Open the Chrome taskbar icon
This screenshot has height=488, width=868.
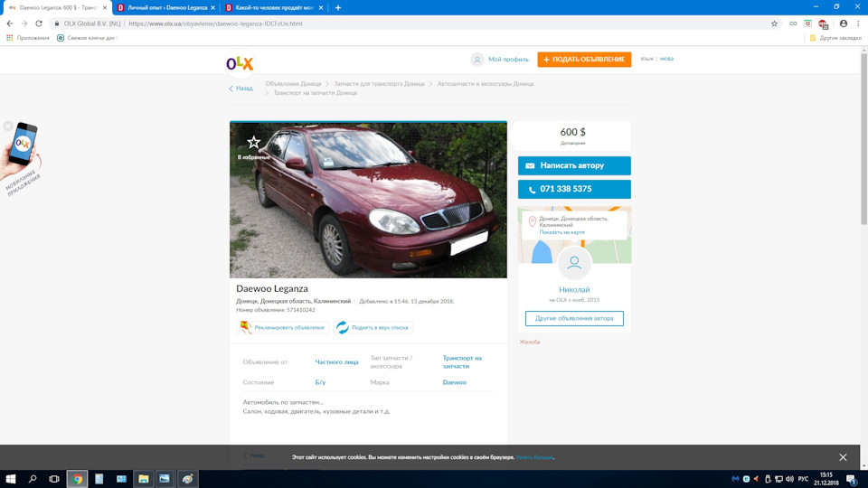click(78, 479)
